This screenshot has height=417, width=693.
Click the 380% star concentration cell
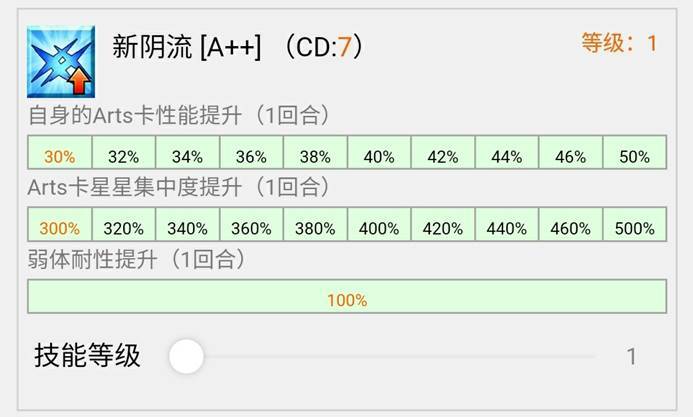pyautogui.click(x=315, y=224)
